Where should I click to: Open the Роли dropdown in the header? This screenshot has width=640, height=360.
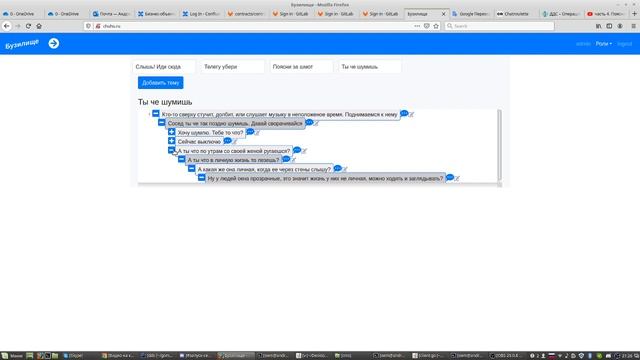(603, 44)
